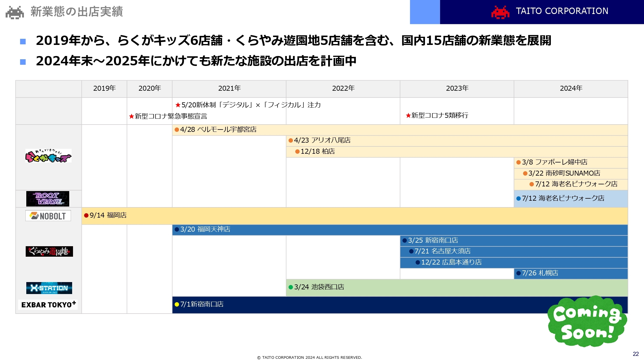Viewport: 644px width, 362px height.
Task: Select the 2019年 column header
Action: point(104,89)
